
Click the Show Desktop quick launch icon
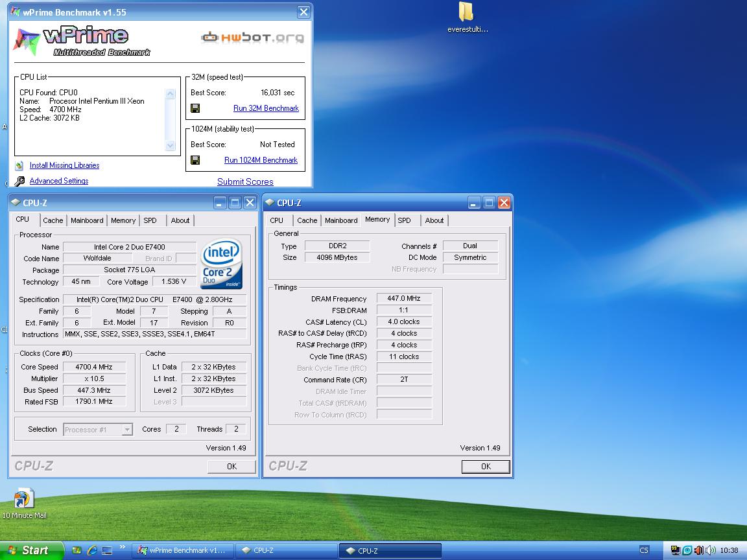coord(107,550)
